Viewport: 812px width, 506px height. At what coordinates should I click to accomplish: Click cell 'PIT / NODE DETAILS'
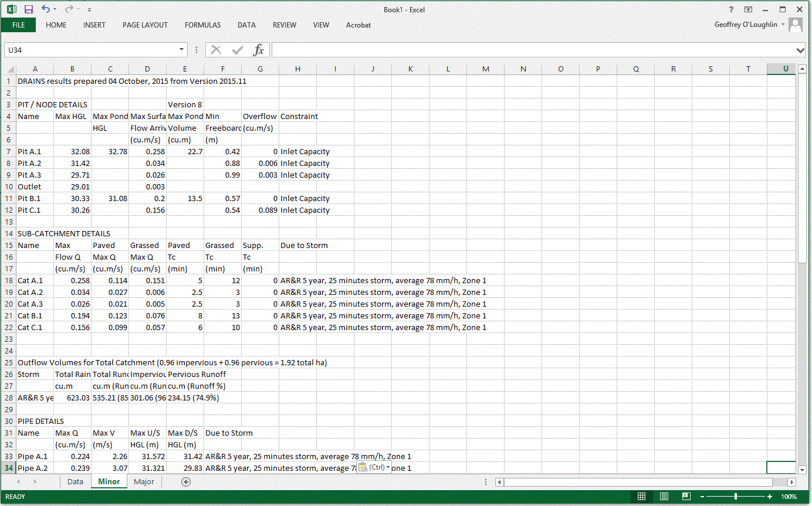click(x=54, y=104)
